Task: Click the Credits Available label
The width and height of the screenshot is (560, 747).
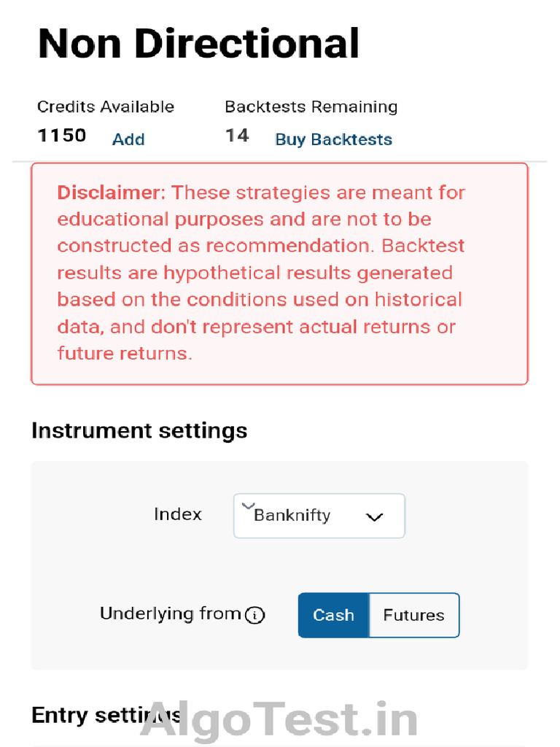Action: (x=106, y=107)
